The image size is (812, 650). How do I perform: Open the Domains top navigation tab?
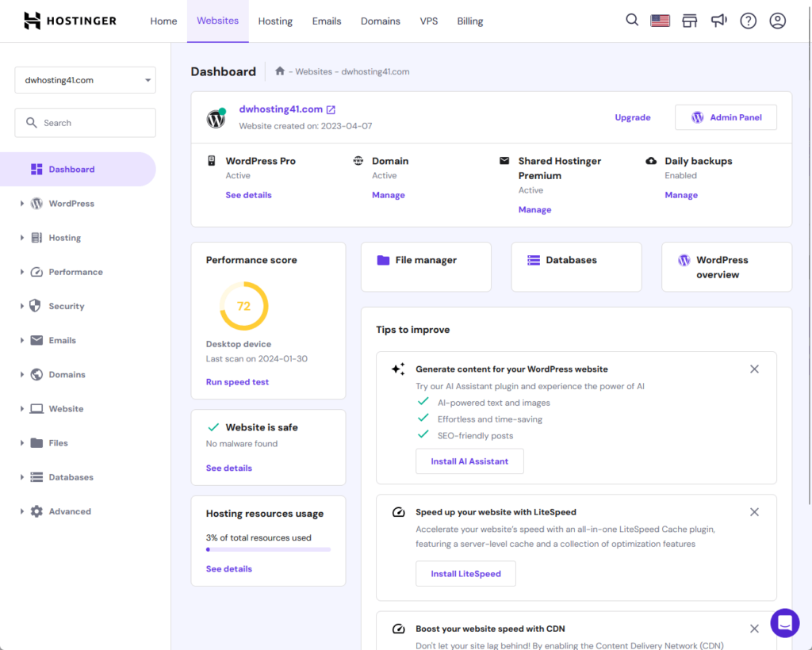tap(380, 21)
